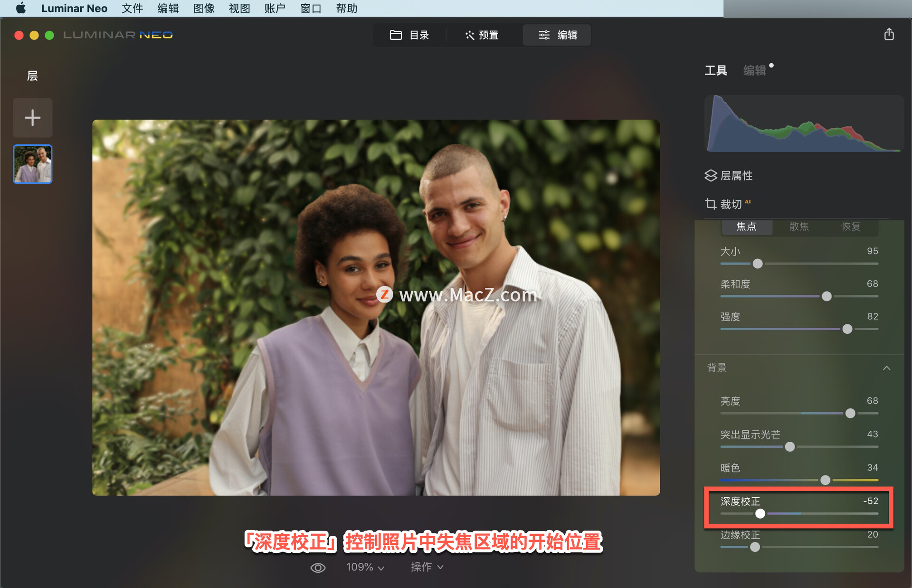Click the 边缘校正 value 20
The height and width of the screenshot is (588, 912).
(x=872, y=534)
